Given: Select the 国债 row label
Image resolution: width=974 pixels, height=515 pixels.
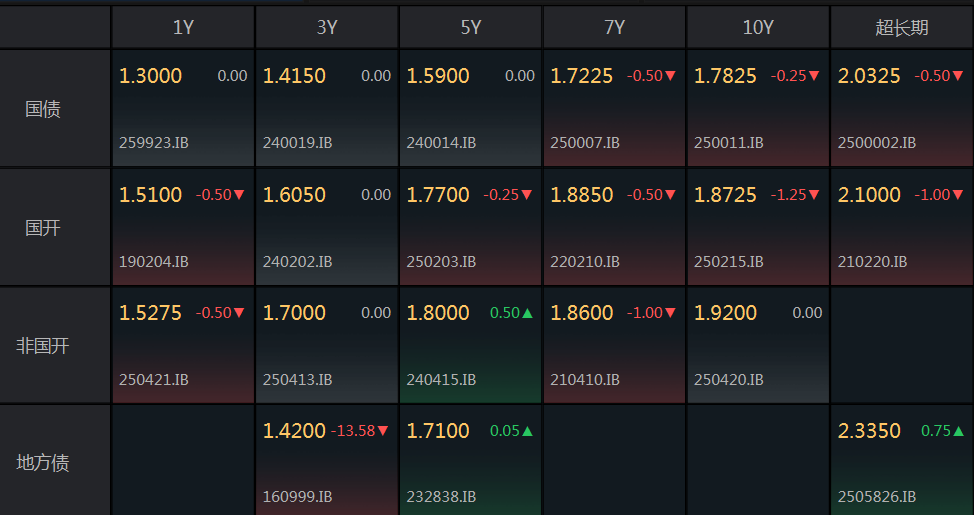Looking at the screenshot, I should (43, 109).
